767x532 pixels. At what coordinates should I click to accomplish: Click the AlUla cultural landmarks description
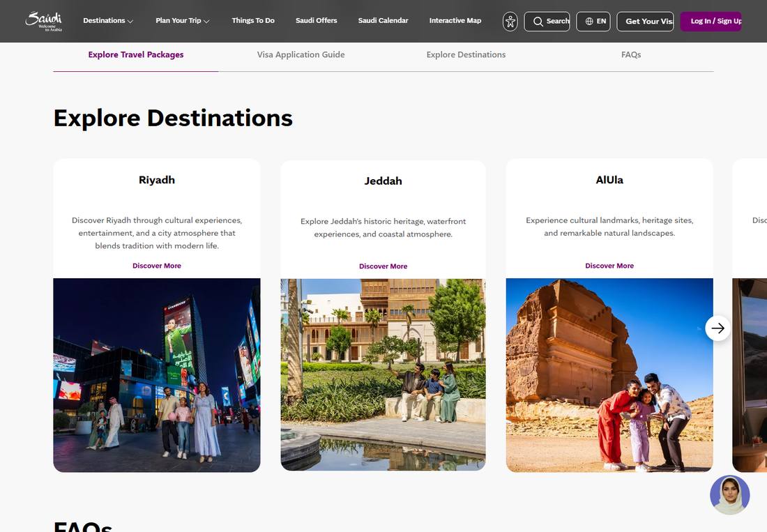609,227
